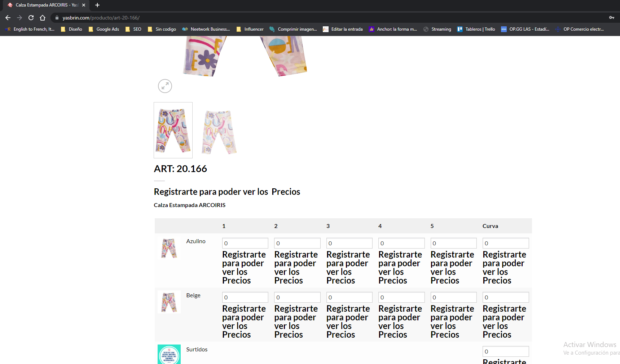This screenshot has height=364, width=620.
Task: Click Beige size 3 quantity field
Action: coord(349,297)
